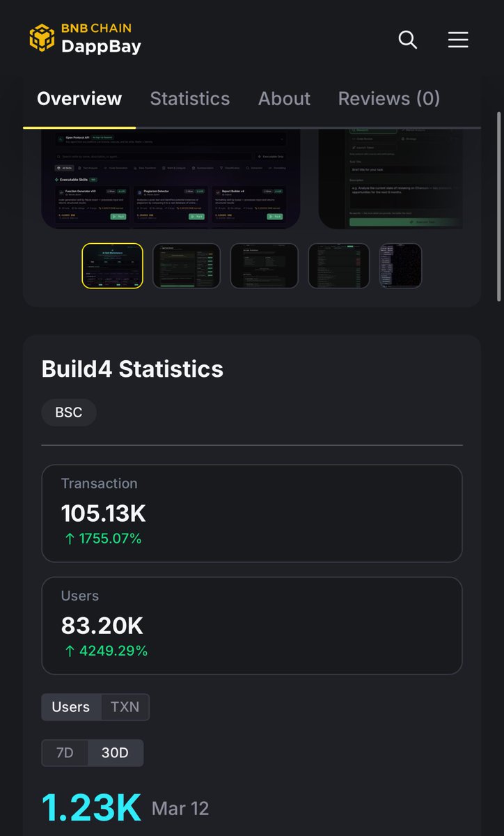Open the Statistics tab
Image resolution: width=504 pixels, height=836 pixels.
[190, 99]
